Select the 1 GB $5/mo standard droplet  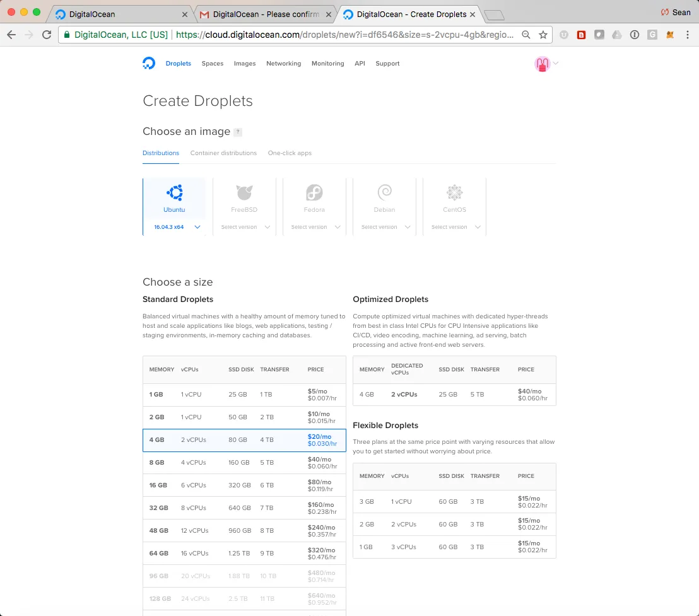click(x=244, y=395)
